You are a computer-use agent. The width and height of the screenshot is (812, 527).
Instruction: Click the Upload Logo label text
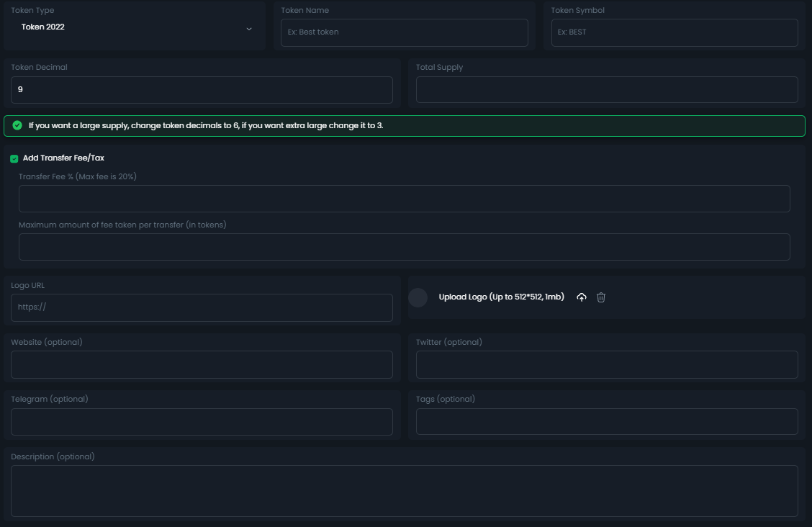(x=501, y=297)
